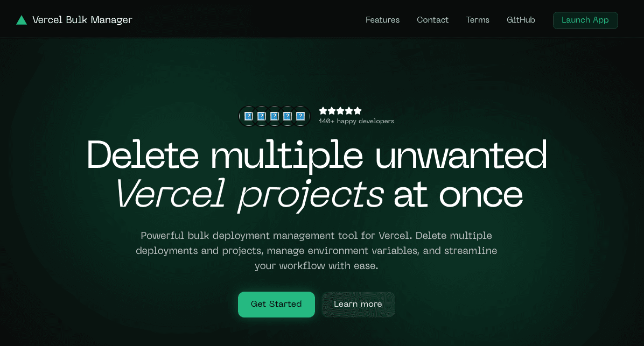Select the fourth avatar placeholder

coord(288,116)
